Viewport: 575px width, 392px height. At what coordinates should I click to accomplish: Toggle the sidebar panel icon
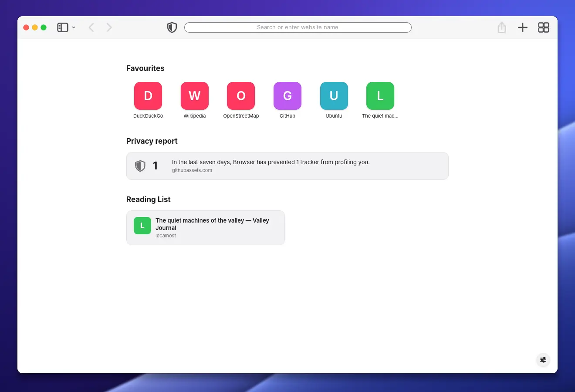63,27
